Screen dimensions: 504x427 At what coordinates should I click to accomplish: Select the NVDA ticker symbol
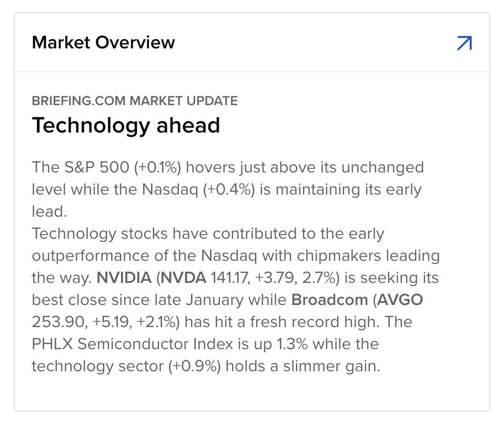[185, 277]
